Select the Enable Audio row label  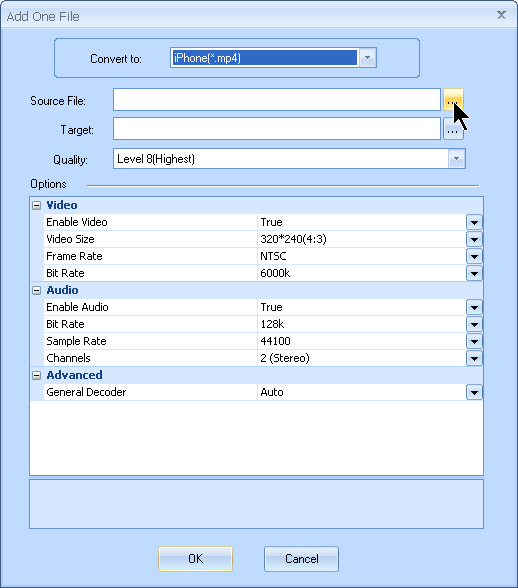coord(77,307)
